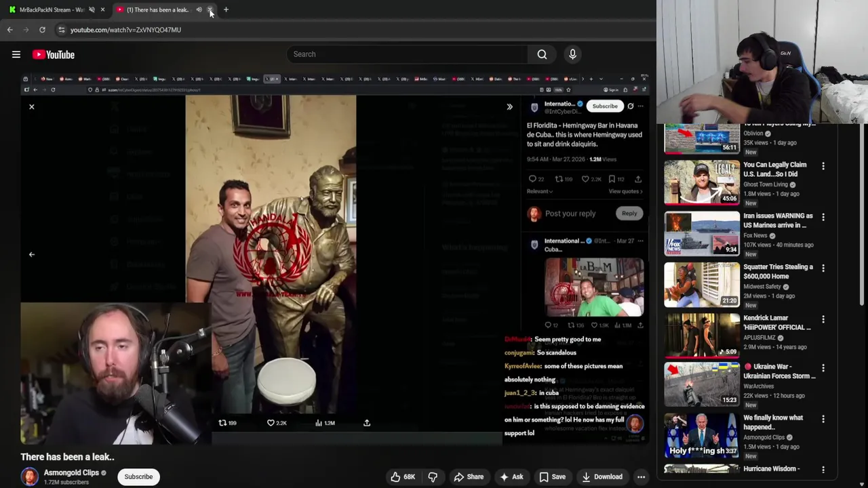Click the main video player to pause

(x=336, y=259)
